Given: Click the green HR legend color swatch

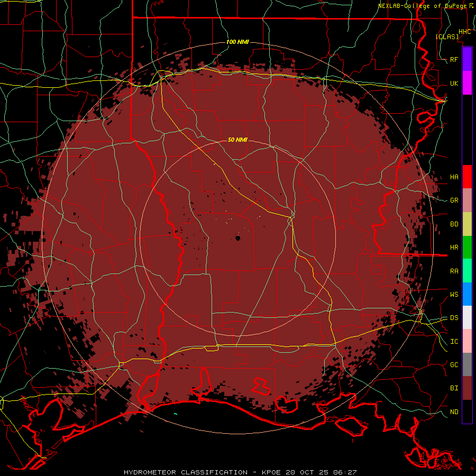Looking at the screenshot, I should 467,248.
